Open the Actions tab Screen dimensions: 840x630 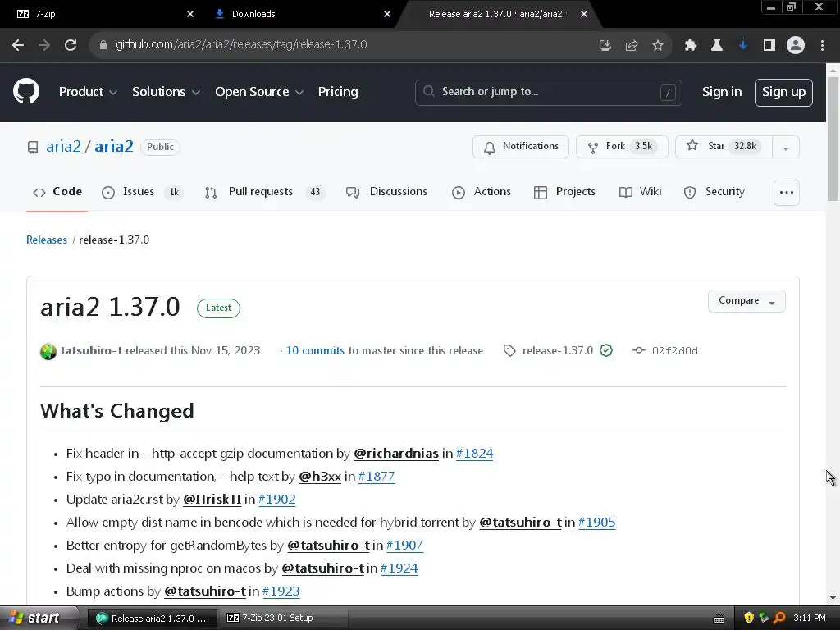(482, 192)
